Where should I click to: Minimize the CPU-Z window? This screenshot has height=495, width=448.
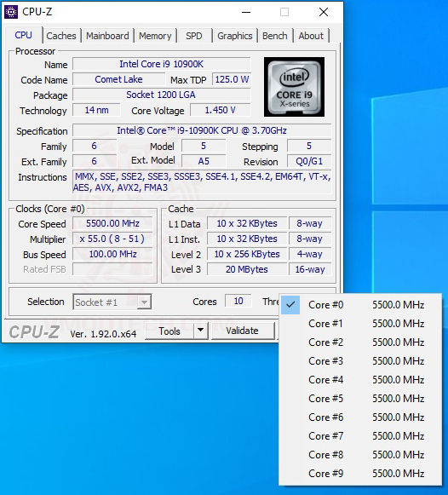coord(246,12)
